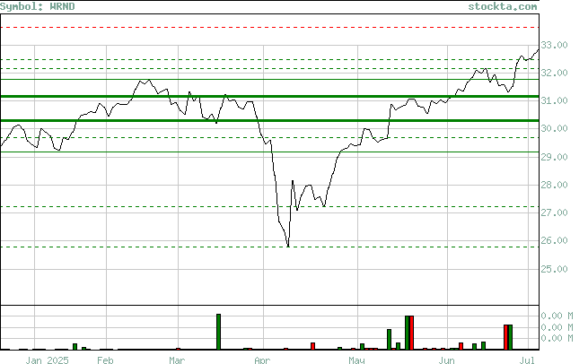The width and height of the screenshot is (588, 364).
Task: Click the stockta.com watermark text
Action: (503, 6)
